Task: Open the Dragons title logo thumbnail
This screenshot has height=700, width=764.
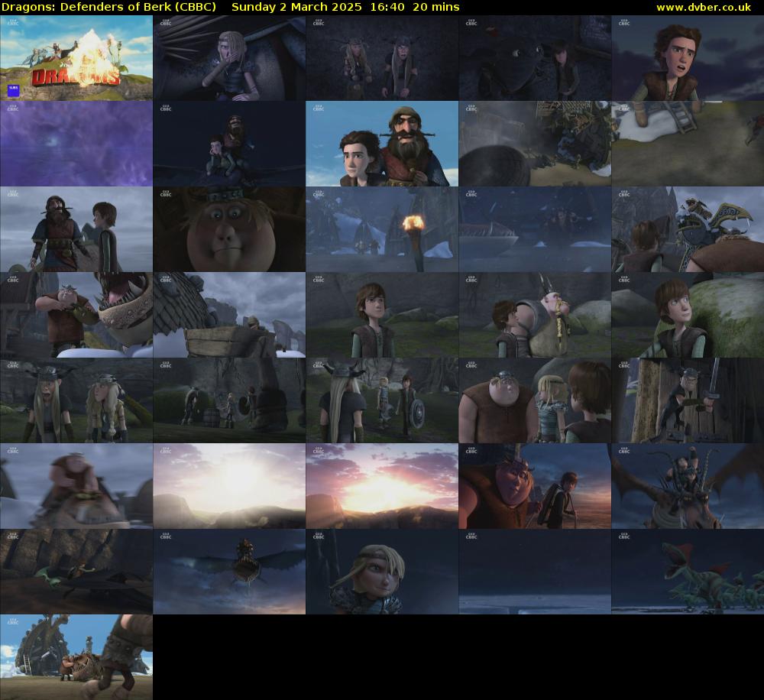Action: pyautogui.click(x=76, y=58)
